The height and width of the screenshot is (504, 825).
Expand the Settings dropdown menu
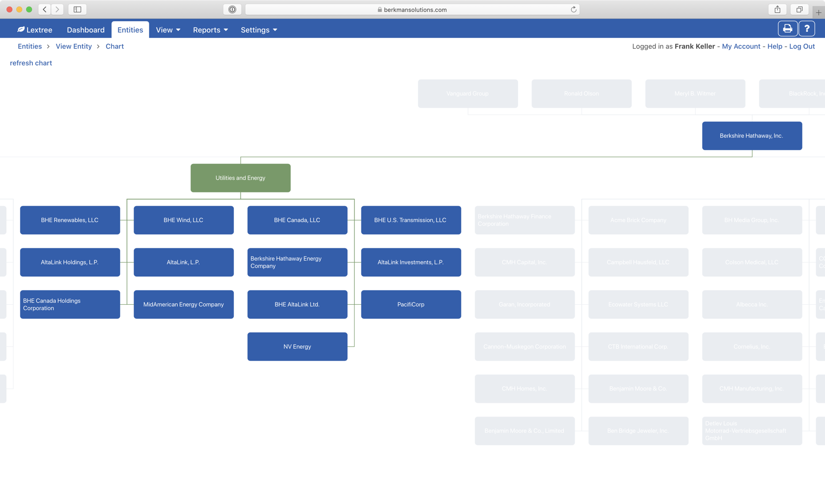coord(259,30)
